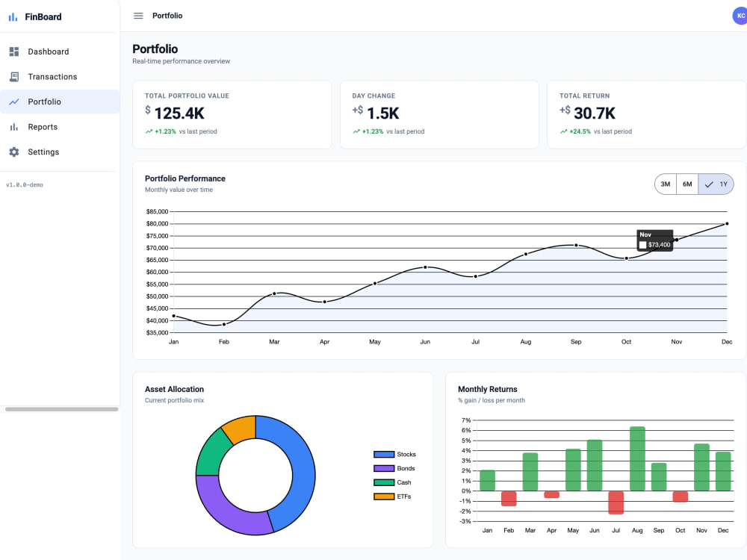Click the Aug bar in Monthly Returns
The image size is (747, 560).
pos(637,458)
